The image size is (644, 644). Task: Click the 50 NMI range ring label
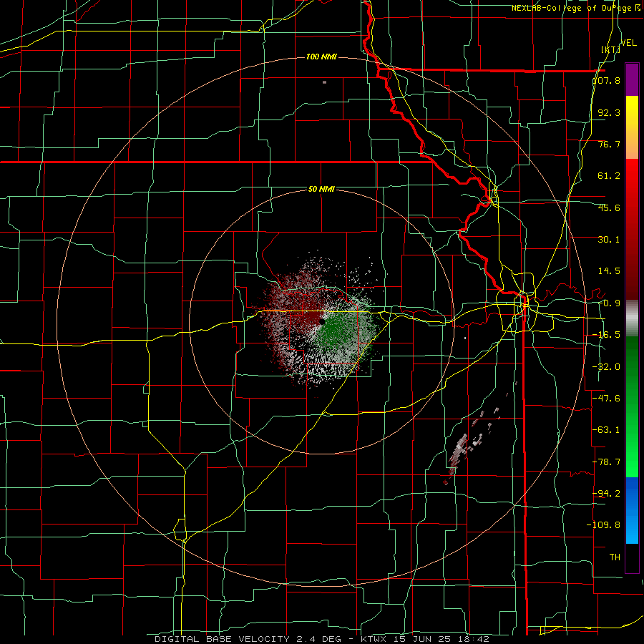tap(321, 190)
